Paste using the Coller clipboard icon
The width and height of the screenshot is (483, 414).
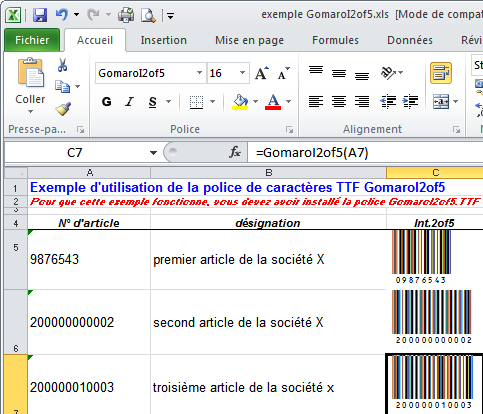[x=31, y=73]
